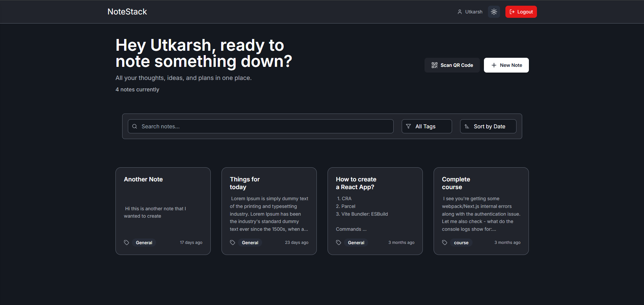Click the magnifier icon in search bar

pyautogui.click(x=135, y=126)
